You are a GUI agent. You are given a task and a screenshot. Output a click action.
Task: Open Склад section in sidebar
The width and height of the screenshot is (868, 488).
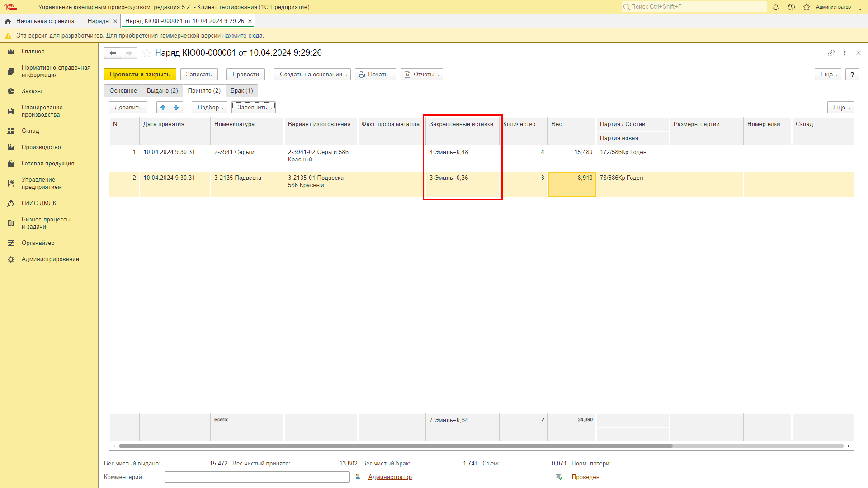click(x=30, y=131)
